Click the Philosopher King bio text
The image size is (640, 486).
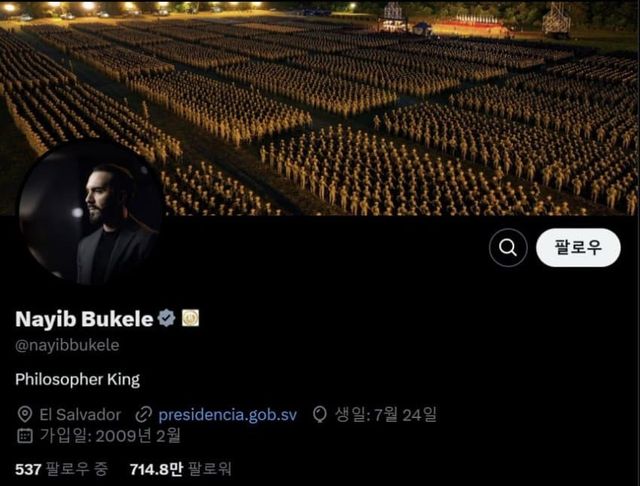pyautogui.click(x=78, y=379)
